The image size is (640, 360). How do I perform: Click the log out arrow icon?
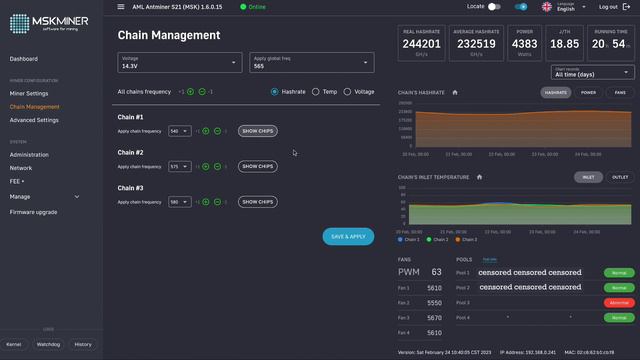click(x=626, y=7)
